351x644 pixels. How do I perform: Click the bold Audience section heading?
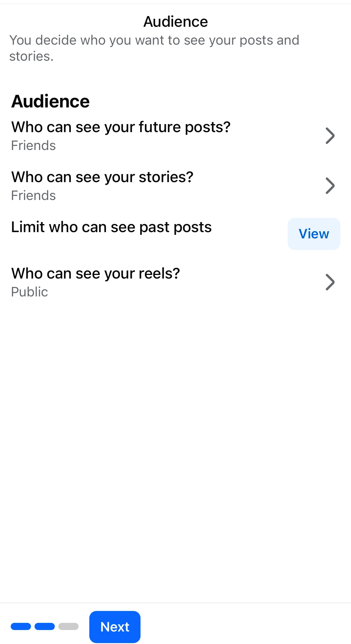pyautogui.click(x=50, y=101)
